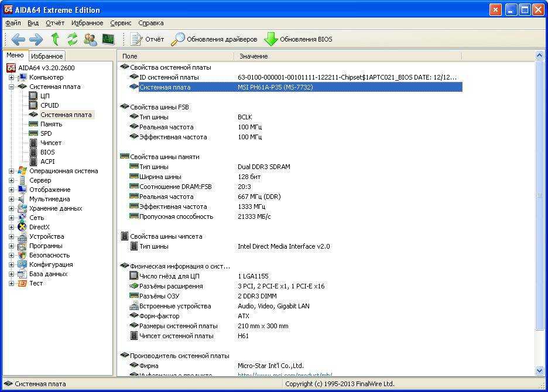The width and height of the screenshot is (548, 392).
Task: Open the users icon in the toolbar
Action: click(90, 39)
